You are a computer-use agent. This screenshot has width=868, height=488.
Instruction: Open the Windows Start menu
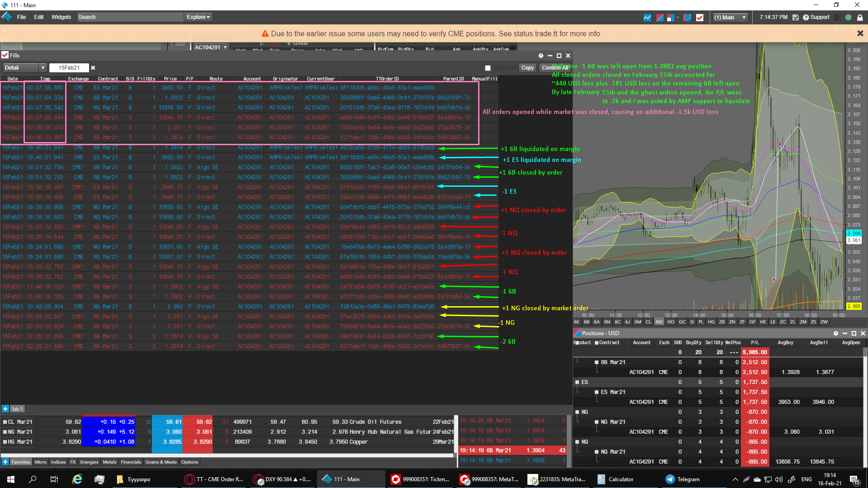pyautogui.click(x=11, y=479)
